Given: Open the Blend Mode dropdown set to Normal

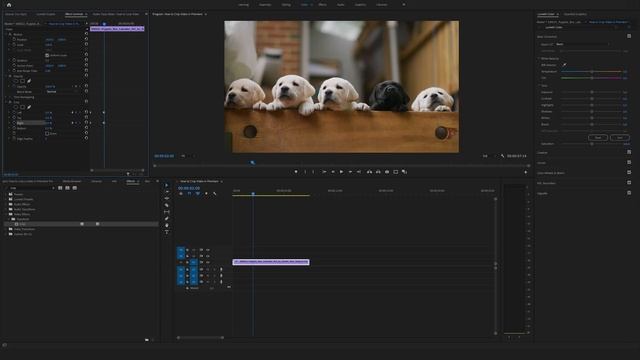Looking at the screenshot, I should pos(63,92).
